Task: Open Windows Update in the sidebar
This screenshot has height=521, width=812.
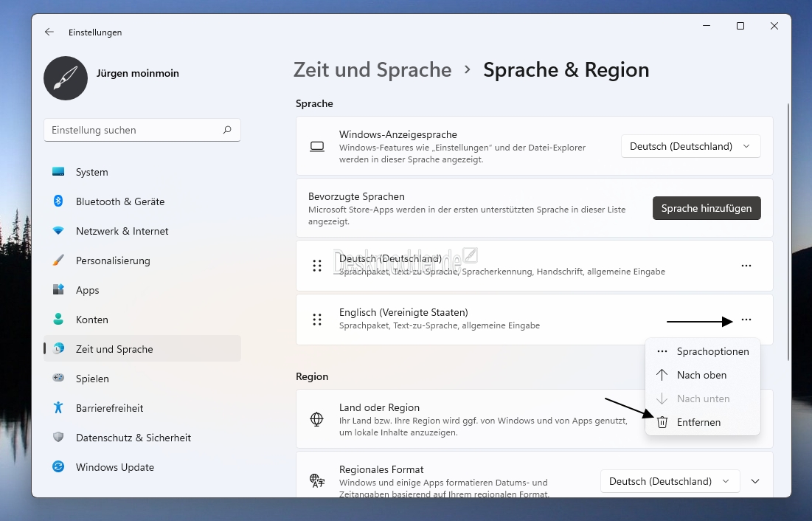Action: (142, 468)
